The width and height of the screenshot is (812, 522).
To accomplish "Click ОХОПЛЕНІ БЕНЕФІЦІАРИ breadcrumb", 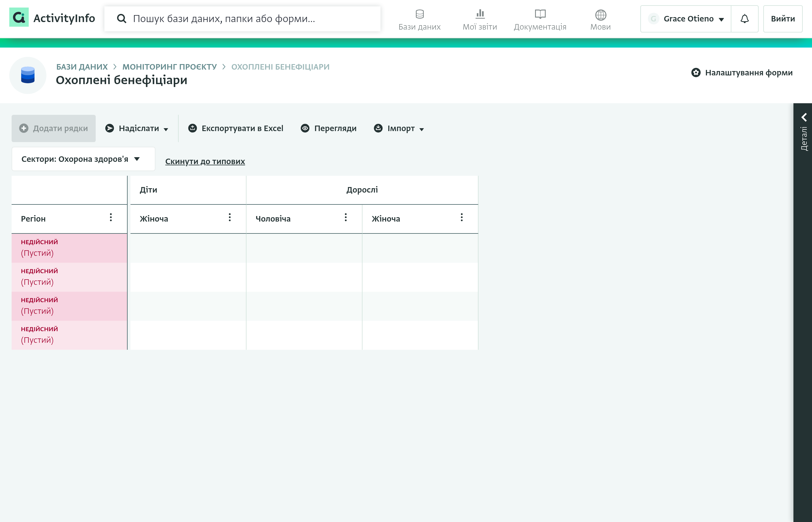I will [x=280, y=67].
